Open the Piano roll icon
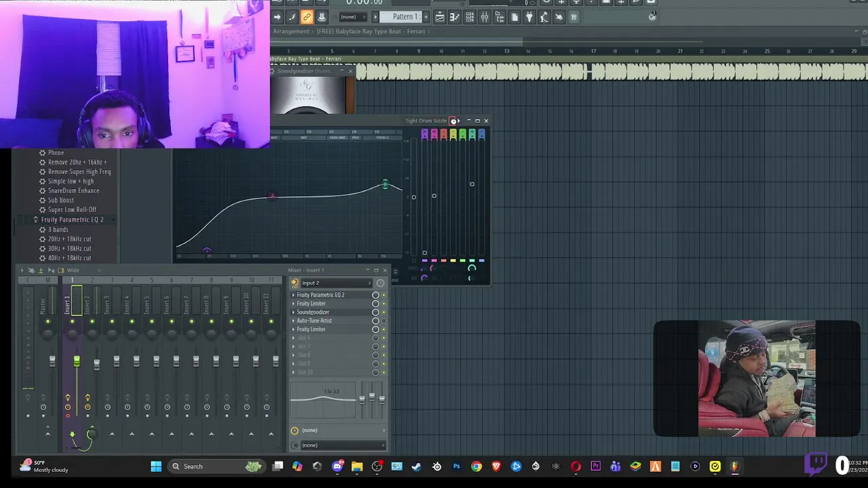 pyautogui.click(x=454, y=17)
